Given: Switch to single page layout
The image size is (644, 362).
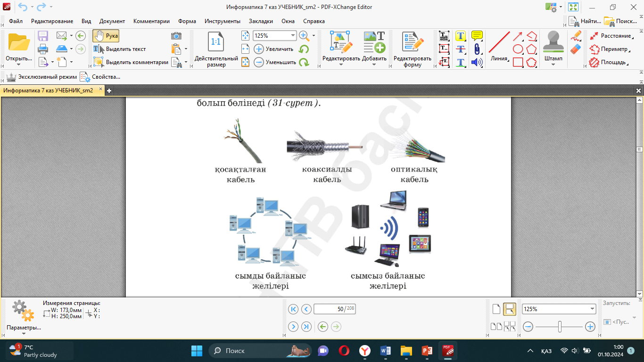Looking at the screenshot, I should 496,309.
